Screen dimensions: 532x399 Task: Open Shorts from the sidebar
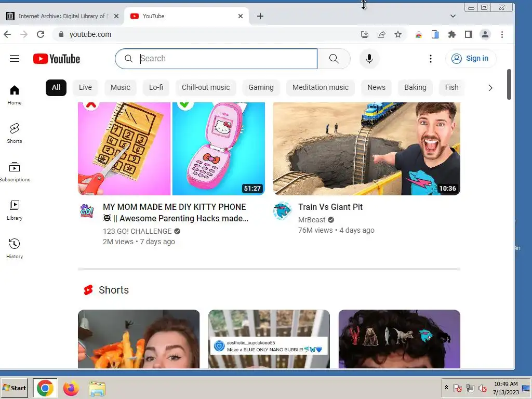[15, 134]
